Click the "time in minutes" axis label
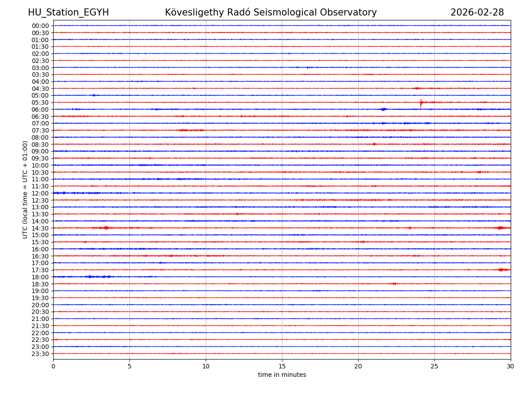Viewport: 532px width, 399px height. [282, 375]
